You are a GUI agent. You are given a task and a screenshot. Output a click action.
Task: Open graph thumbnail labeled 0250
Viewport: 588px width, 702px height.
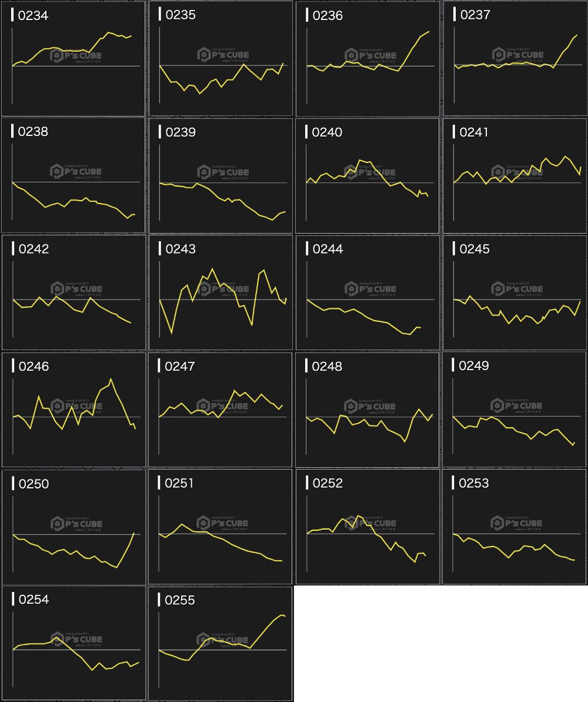coord(73,527)
